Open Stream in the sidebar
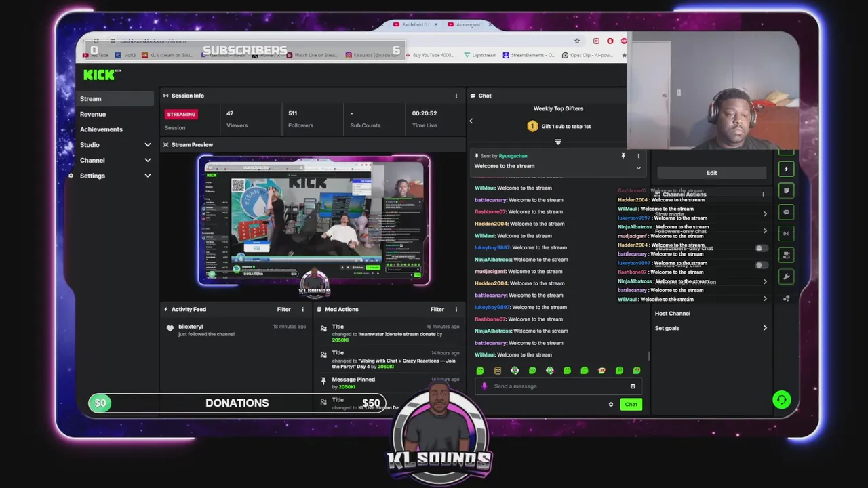Image resolution: width=868 pixels, height=488 pixels. click(x=115, y=99)
